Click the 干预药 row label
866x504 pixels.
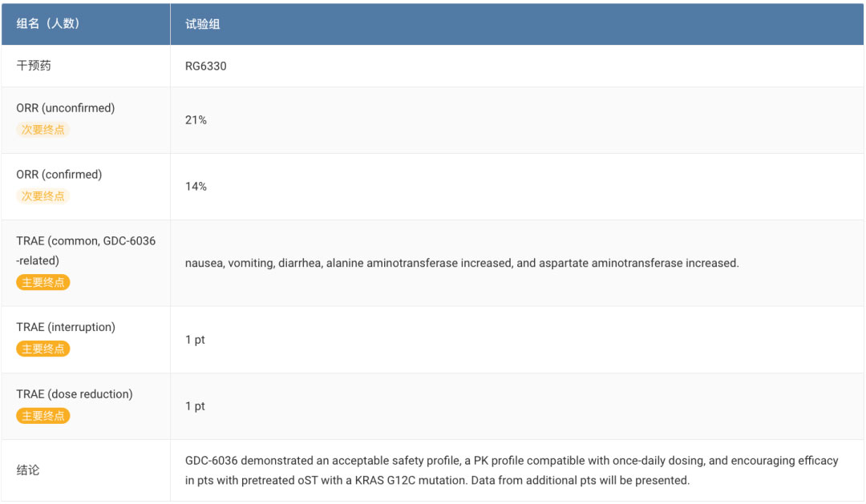[x=34, y=66]
